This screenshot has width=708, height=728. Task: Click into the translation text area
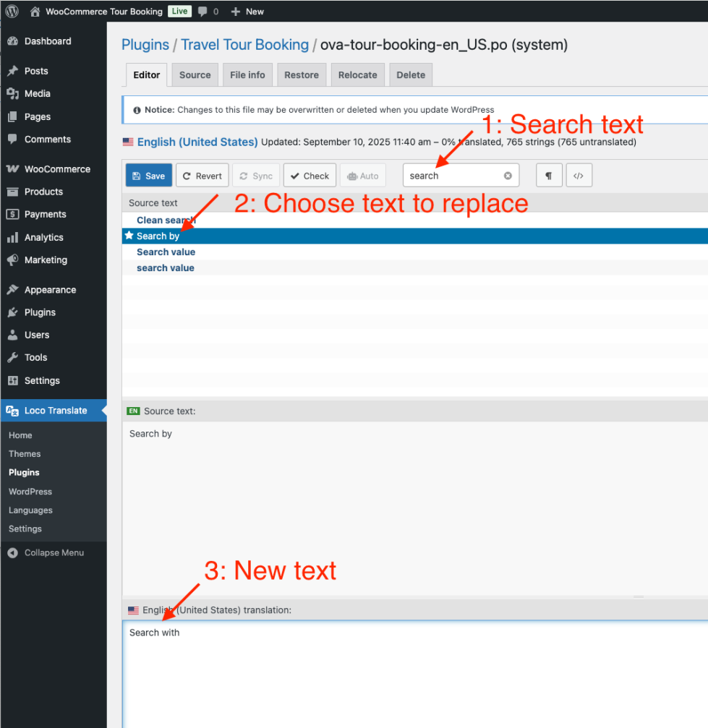click(x=414, y=675)
